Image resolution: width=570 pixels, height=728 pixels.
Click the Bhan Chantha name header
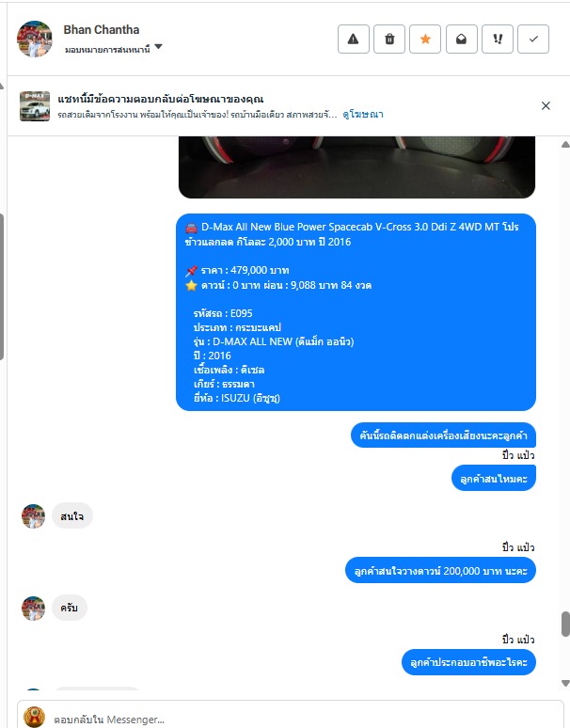102,30
